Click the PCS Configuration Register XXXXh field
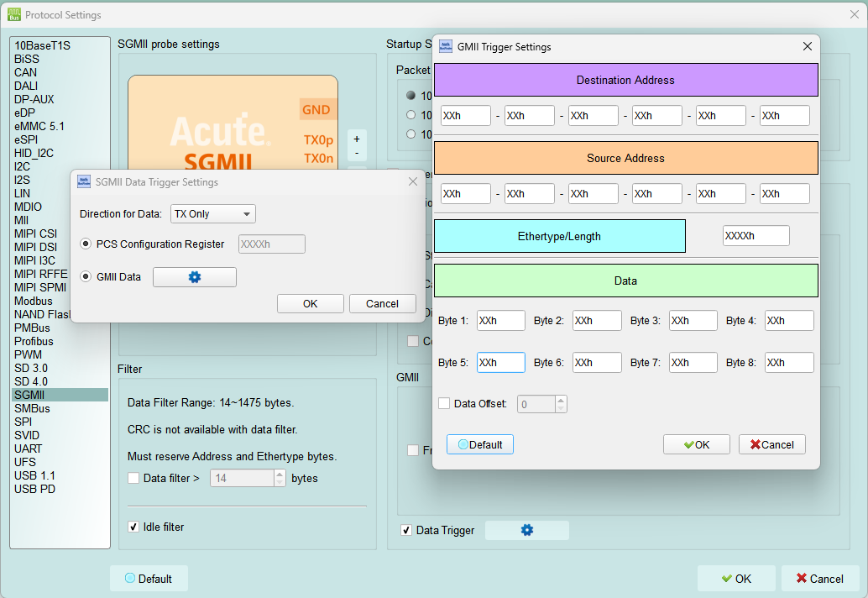The height and width of the screenshot is (598, 868). pyautogui.click(x=271, y=244)
